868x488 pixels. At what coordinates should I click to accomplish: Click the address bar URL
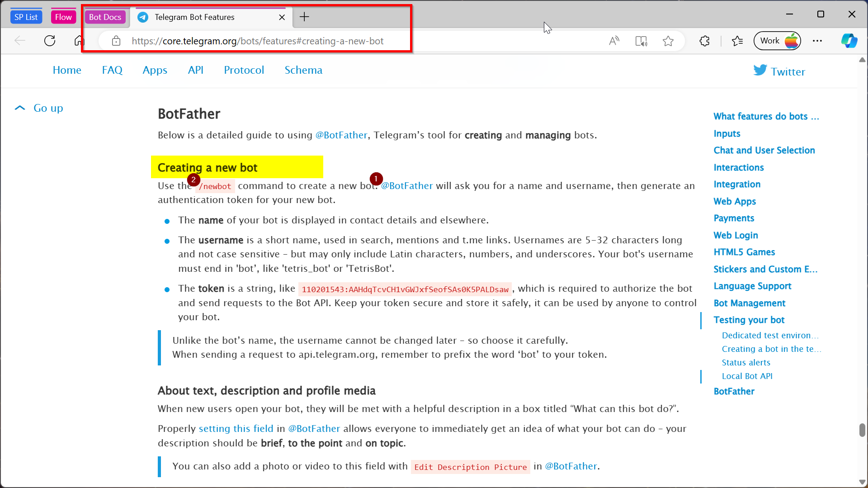(258, 41)
